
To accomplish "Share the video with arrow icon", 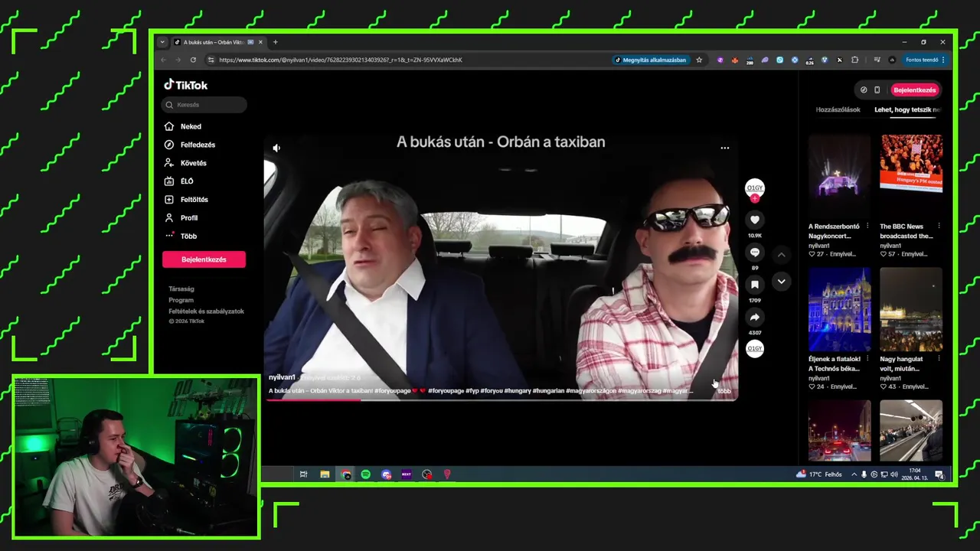I will coord(755,317).
